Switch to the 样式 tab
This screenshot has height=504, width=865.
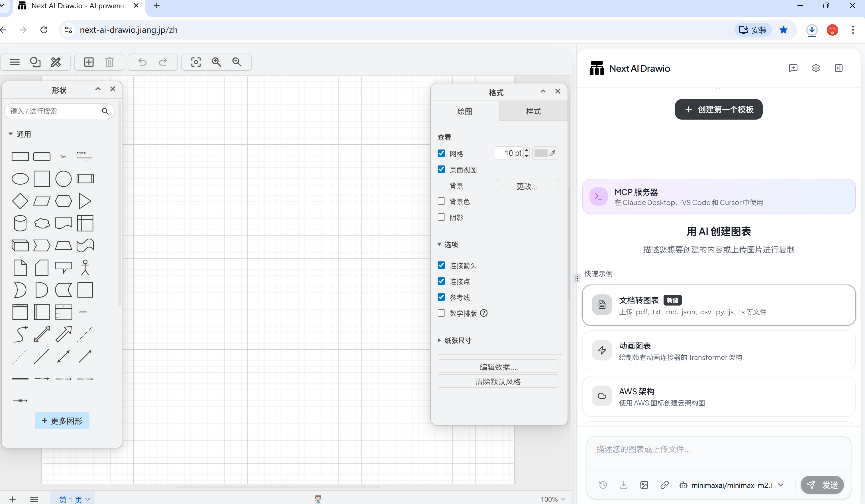pyautogui.click(x=533, y=111)
